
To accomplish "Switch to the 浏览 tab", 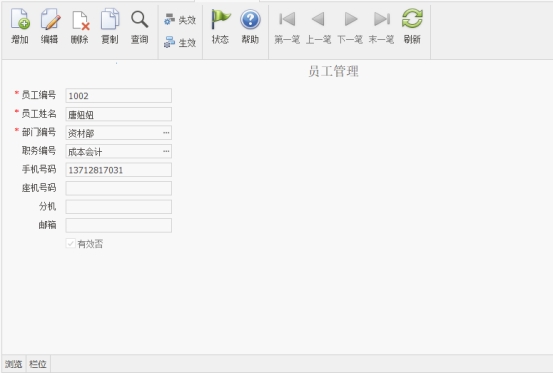I will (14, 364).
